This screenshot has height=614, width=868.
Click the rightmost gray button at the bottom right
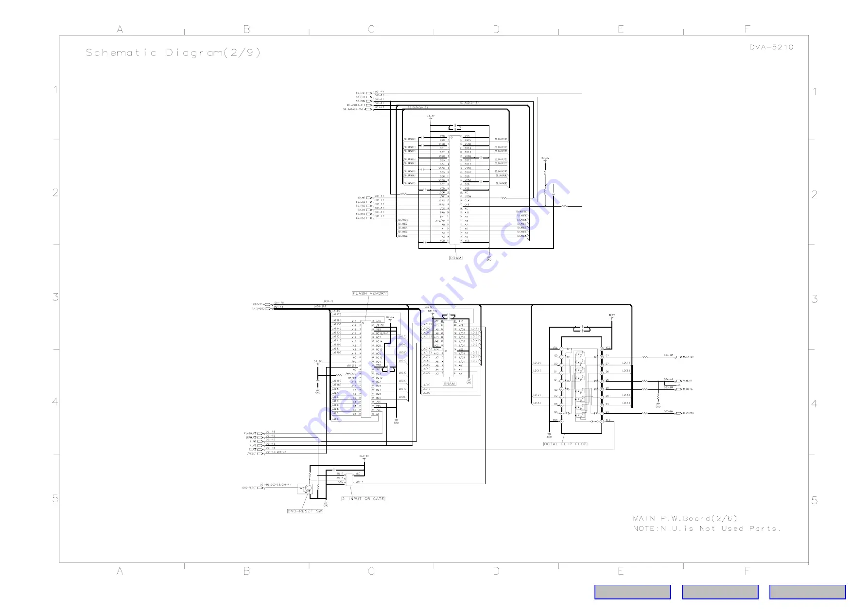(x=807, y=592)
